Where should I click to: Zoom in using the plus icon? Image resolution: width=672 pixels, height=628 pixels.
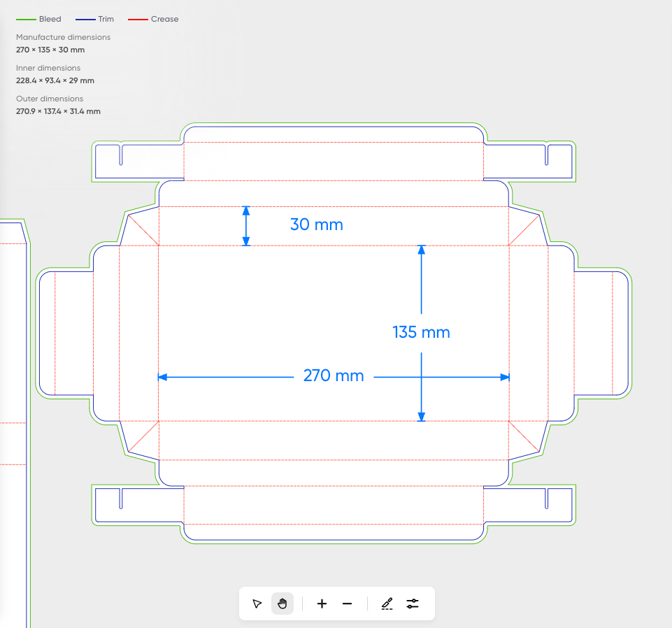[x=322, y=604]
